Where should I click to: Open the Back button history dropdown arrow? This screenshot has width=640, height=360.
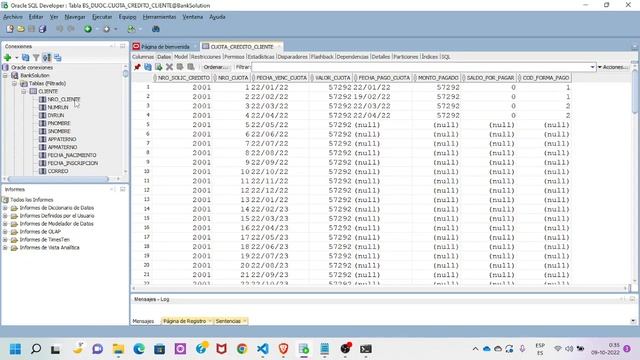click(x=97, y=29)
